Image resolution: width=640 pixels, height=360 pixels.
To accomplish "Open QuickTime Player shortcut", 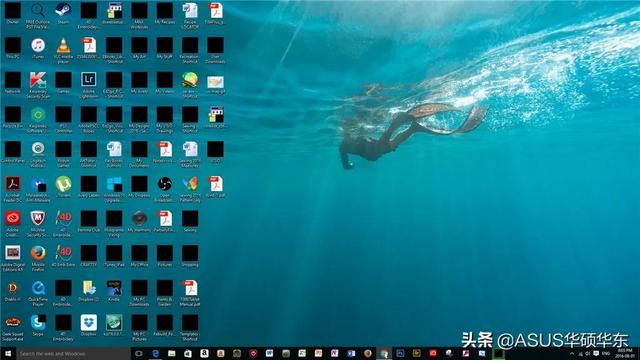I will coord(38,288).
